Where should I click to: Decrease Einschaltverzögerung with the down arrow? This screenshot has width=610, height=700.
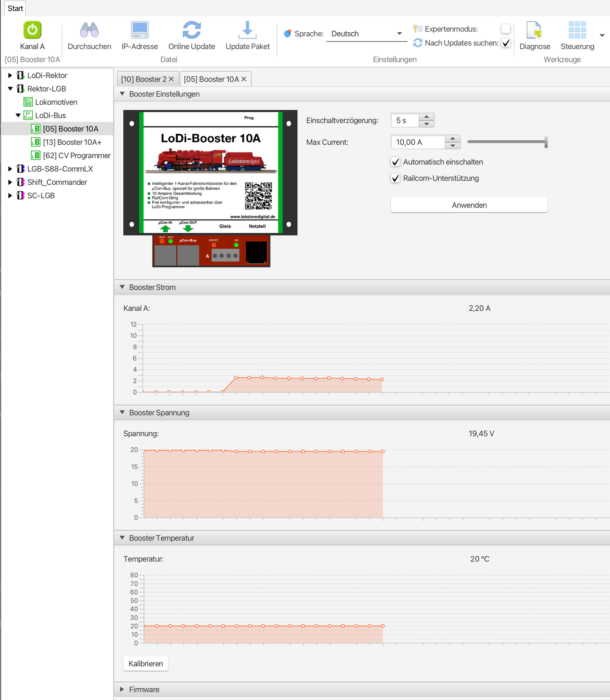(427, 124)
